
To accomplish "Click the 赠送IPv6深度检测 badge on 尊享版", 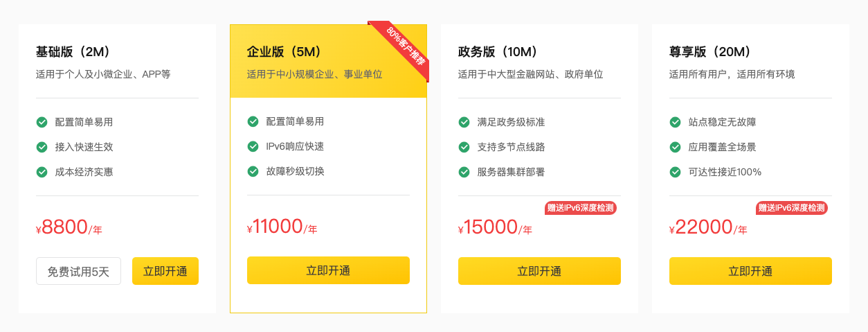I will [792, 207].
